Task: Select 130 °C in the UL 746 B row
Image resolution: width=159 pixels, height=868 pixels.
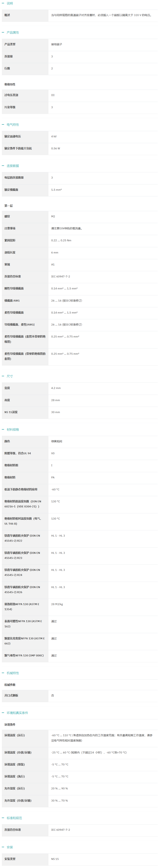Action: pyautogui.click(x=56, y=519)
